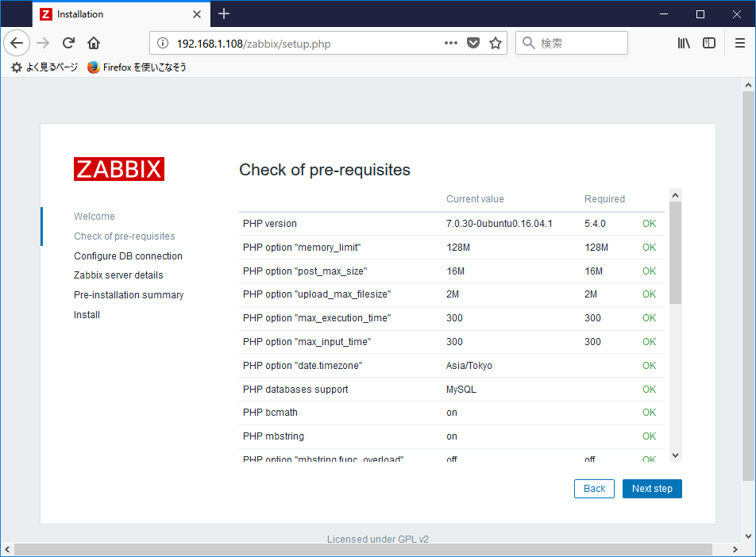
Task: Click inside the 検索 search field
Action: [580, 43]
